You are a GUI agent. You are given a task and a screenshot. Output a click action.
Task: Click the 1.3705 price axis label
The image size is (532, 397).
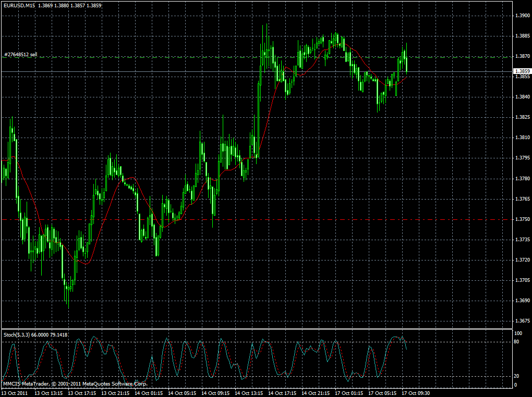tap(522, 280)
